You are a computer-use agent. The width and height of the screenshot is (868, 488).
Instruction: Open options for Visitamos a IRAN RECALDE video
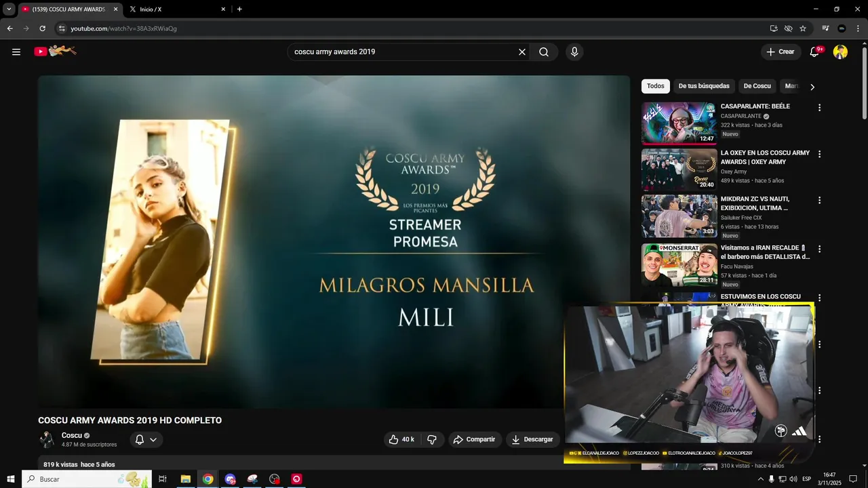pos(819,249)
